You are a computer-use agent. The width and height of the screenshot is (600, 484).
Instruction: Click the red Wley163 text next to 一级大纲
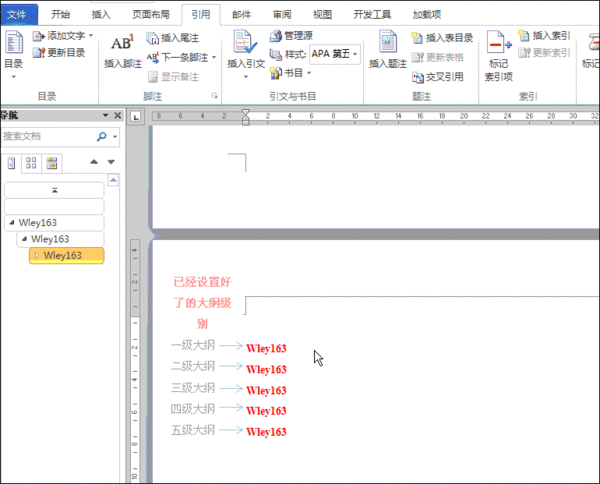click(266, 349)
